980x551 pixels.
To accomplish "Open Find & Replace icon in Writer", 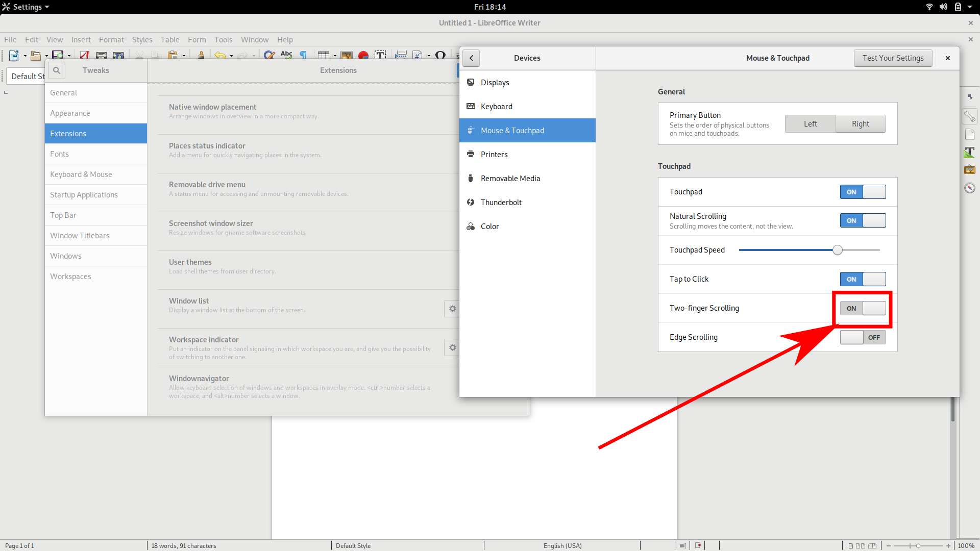I will point(269,55).
